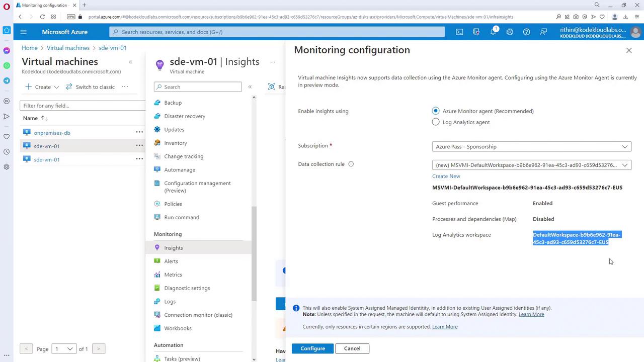The height and width of the screenshot is (362, 644).
Task: Open Learn More link about System Assigned Identity
Action: [x=531, y=314]
